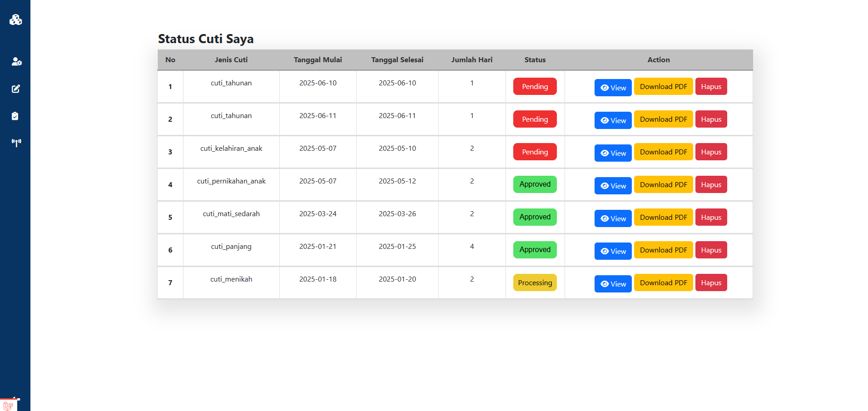This screenshot has height=411, width=868.
Task: Click the cubes logo icon in sidebar
Action: tap(15, 20)
